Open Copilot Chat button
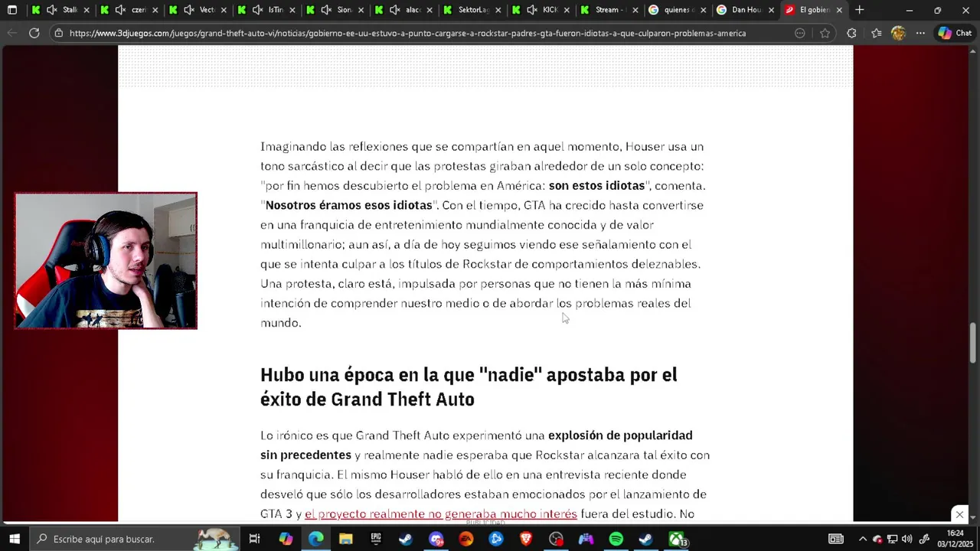The image size is (980, 551). click(x=955, y=33)
